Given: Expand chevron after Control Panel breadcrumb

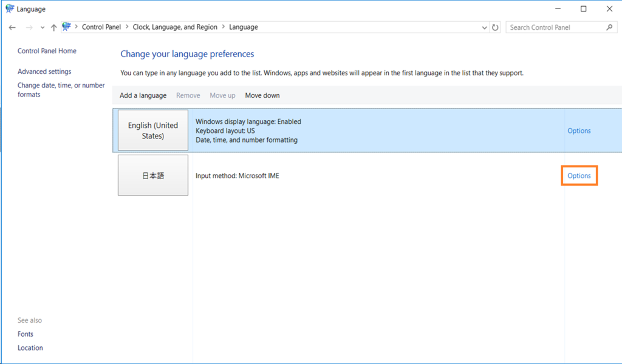Looking at the screenshot, I should pos(127,27).
